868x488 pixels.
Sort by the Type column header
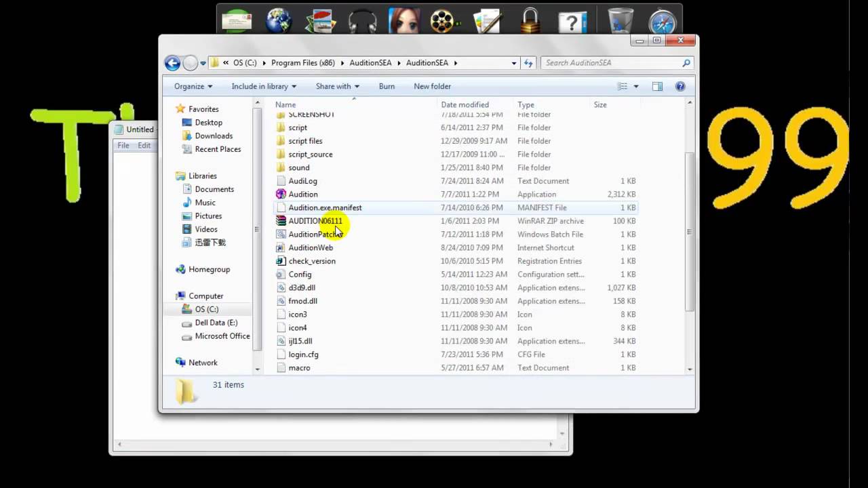526,105
